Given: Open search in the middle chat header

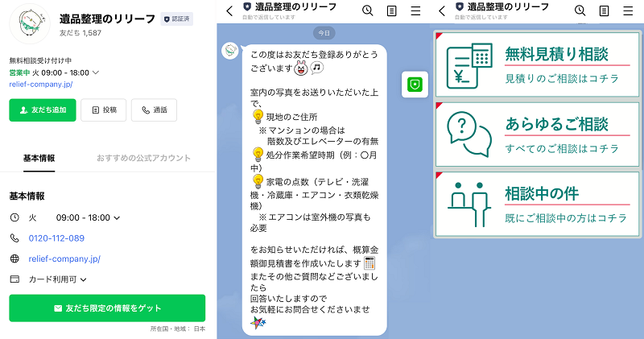Looking at the screenshot, I should pyautogui.click(x=368, y=10).
